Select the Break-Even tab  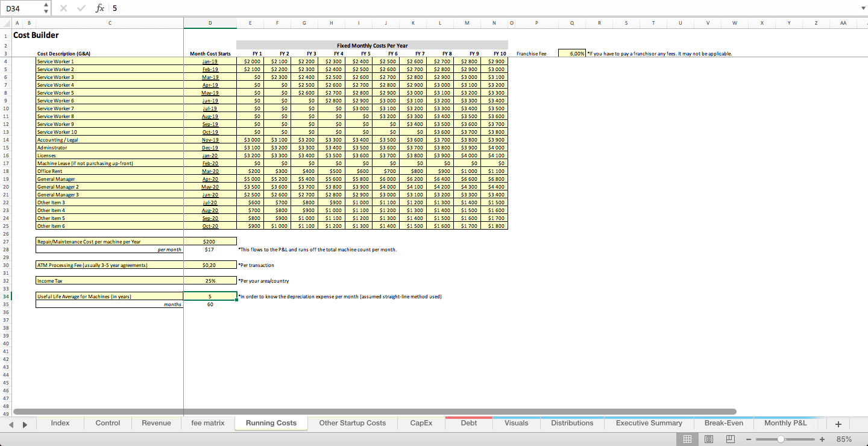tap(724, 422)
